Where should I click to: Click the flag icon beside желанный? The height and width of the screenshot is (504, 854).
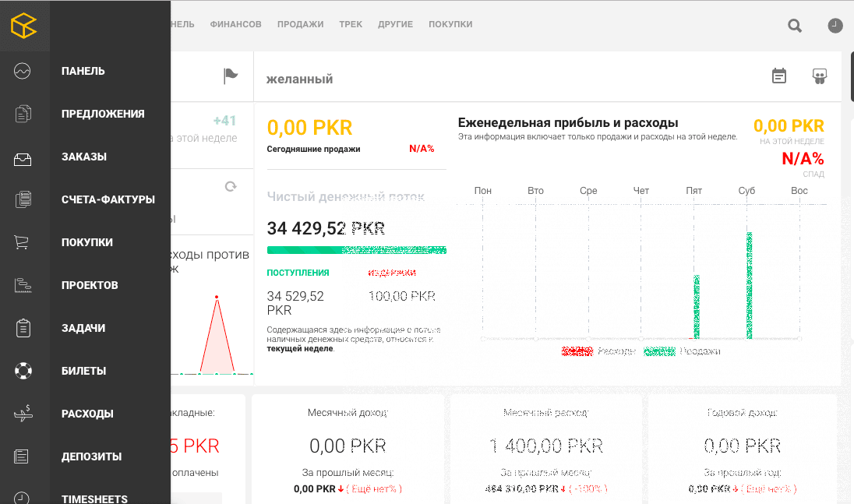tap(231, 76)
